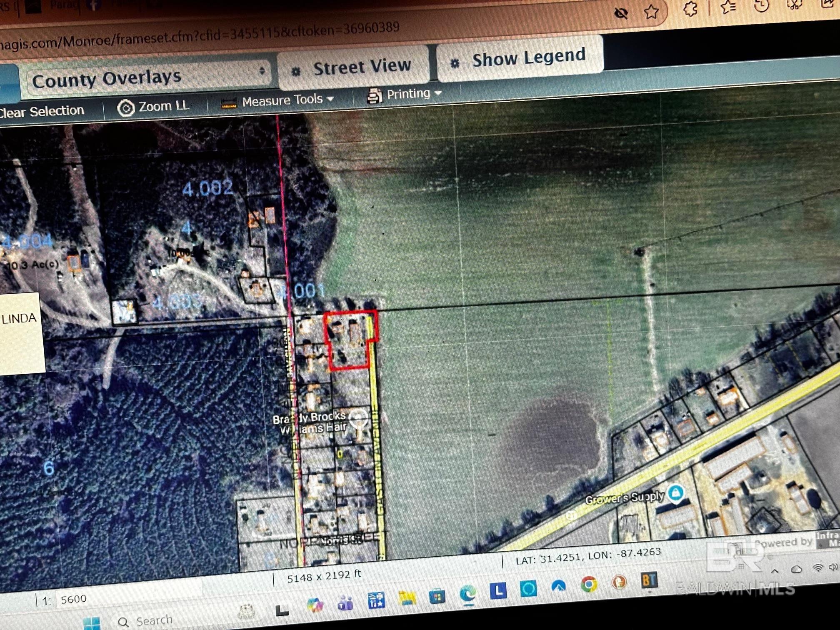Click the Windows taskbar Search box
The image size is (840, 630).
coord(154,620)
